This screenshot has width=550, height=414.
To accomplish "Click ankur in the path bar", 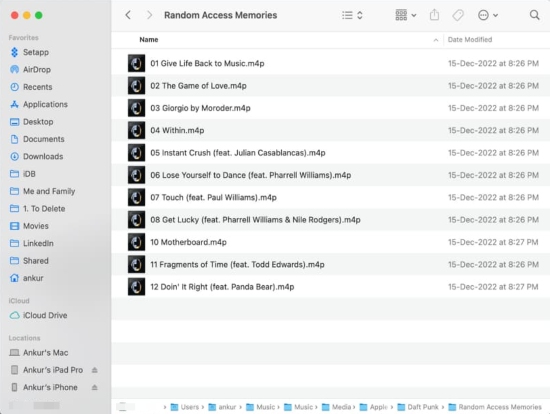I will coord(222,407).
